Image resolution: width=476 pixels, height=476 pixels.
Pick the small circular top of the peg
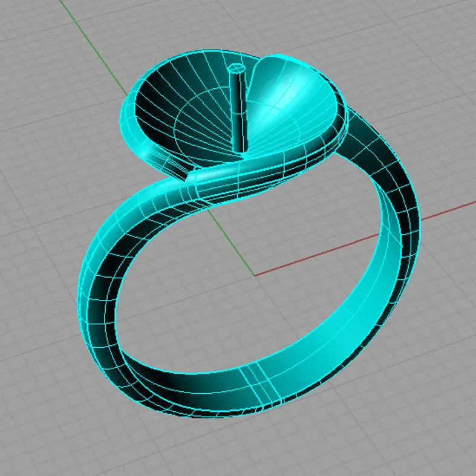236,68
